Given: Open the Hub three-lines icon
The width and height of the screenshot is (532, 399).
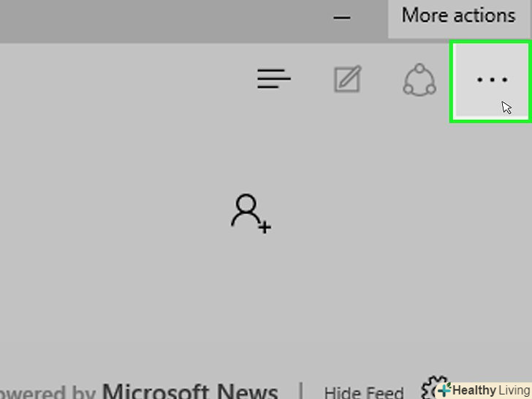Looking at the screenshot, I should click(274, 79).
